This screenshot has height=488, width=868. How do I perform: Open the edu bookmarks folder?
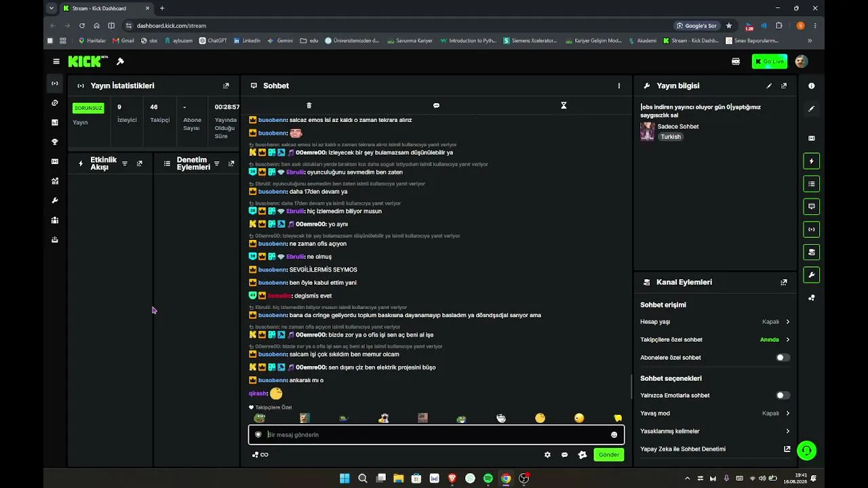point(309,41)
